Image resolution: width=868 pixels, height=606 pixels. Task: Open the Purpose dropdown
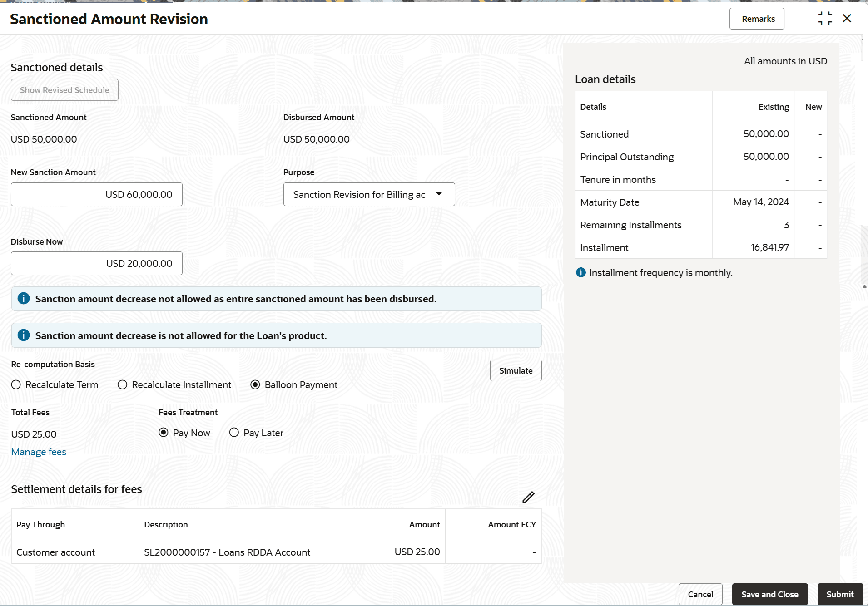tap(369, 194)
